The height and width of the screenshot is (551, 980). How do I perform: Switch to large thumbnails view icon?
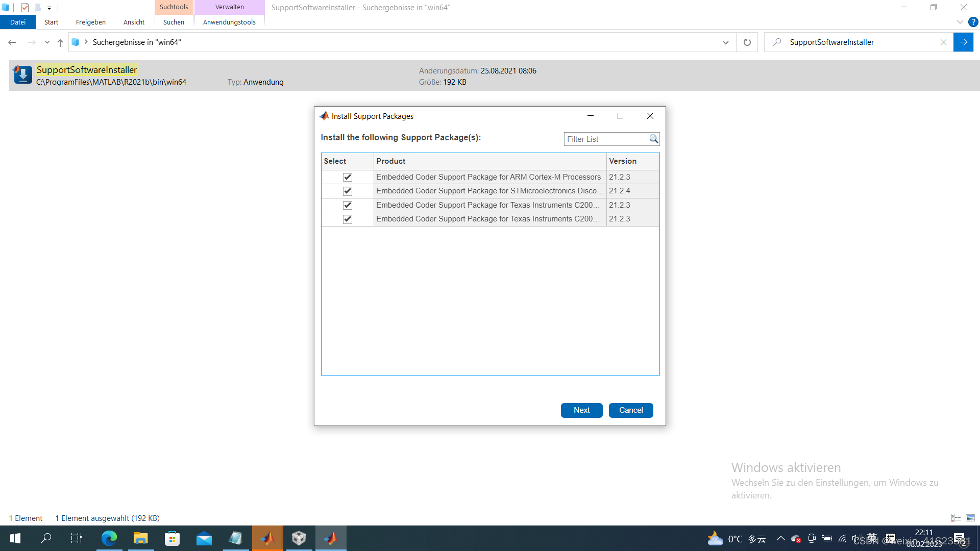pos(970,518)
